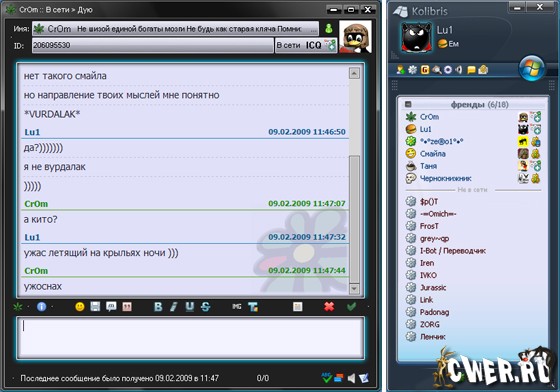Select offline contact -=Omich=-
This screenshot has height=392, width=560.
(x=473, y=214)
